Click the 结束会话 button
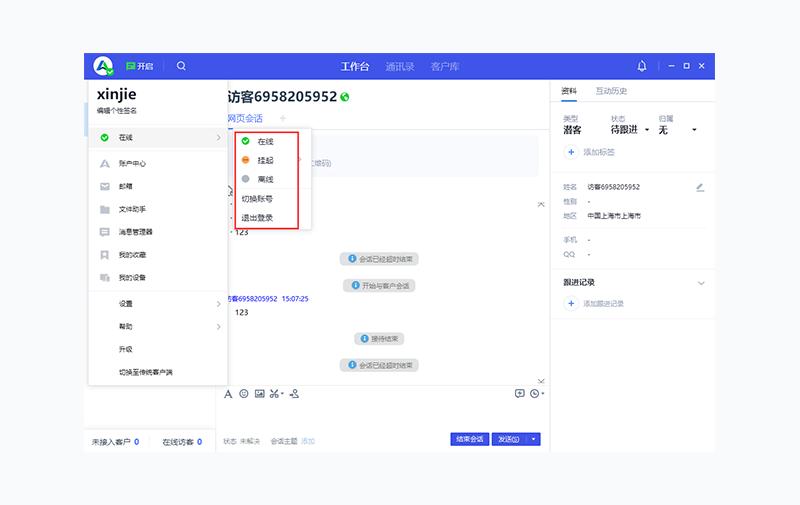The image size is (800, 505). coord(469,439)
